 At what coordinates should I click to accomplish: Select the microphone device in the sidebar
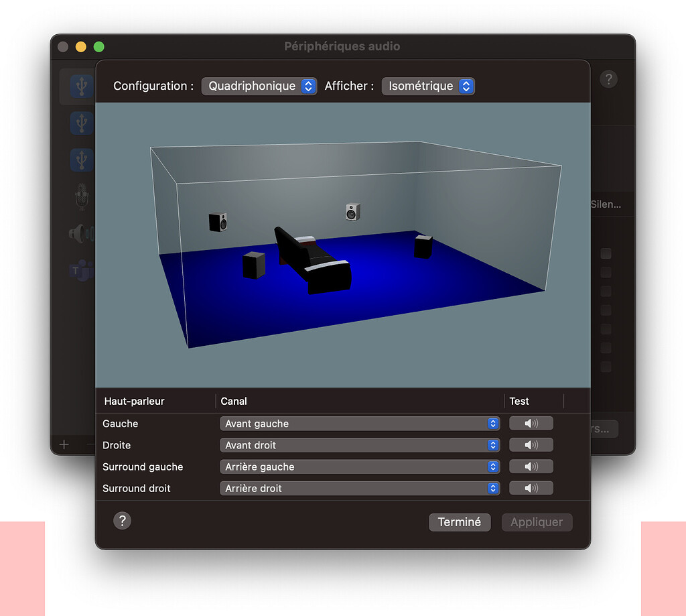[81, 196]
